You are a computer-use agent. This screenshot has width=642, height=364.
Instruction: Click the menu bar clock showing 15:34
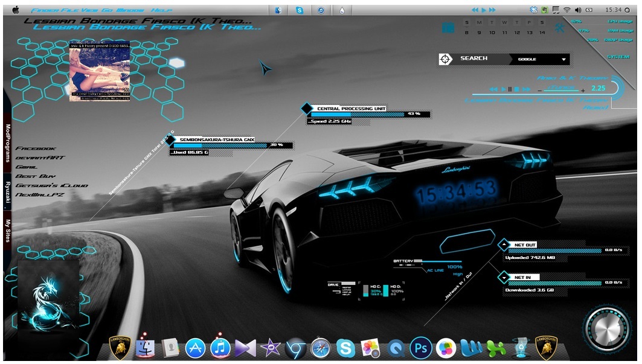(614, 10)
